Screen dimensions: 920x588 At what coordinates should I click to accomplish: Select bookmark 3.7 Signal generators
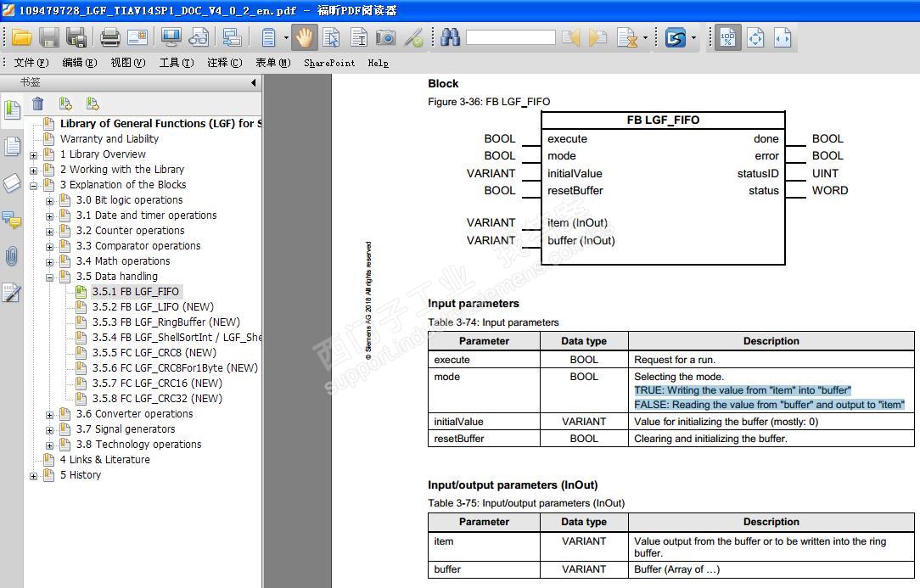(x=126, y=429)
